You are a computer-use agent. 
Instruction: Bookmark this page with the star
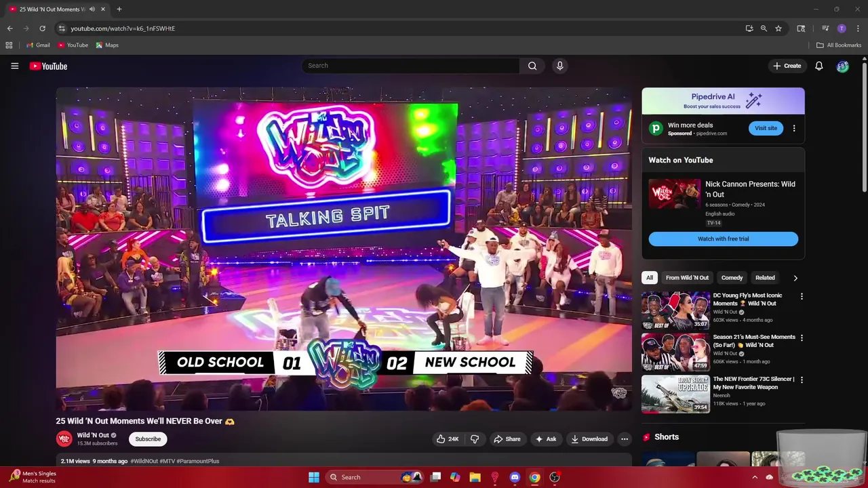tap(778, 28)
